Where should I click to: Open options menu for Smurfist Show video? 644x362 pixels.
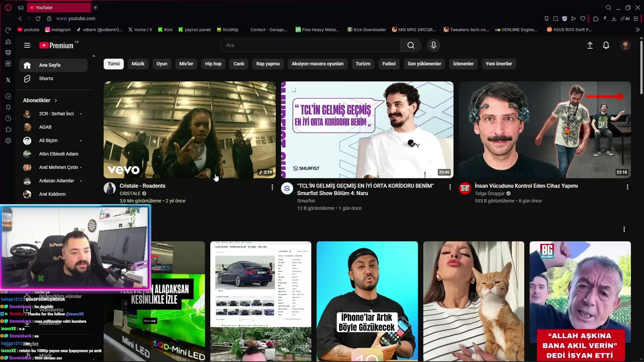click(x=450, y=187)
